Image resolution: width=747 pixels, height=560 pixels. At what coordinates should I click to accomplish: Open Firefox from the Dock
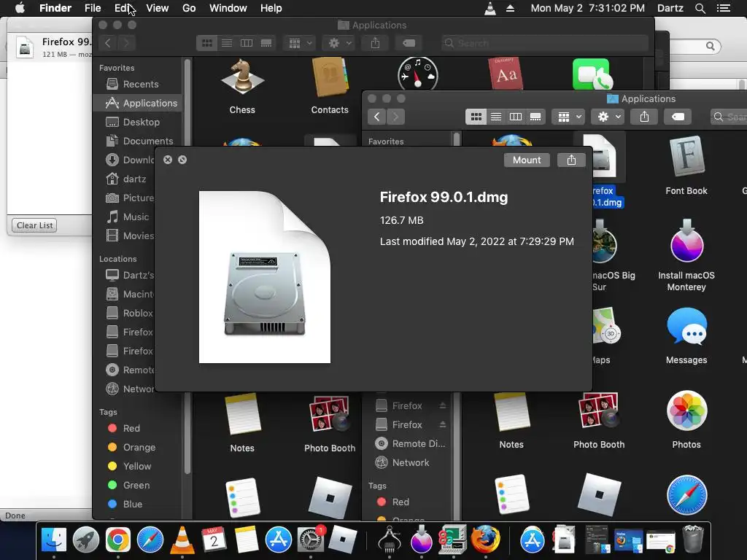(x=485, y=540)
